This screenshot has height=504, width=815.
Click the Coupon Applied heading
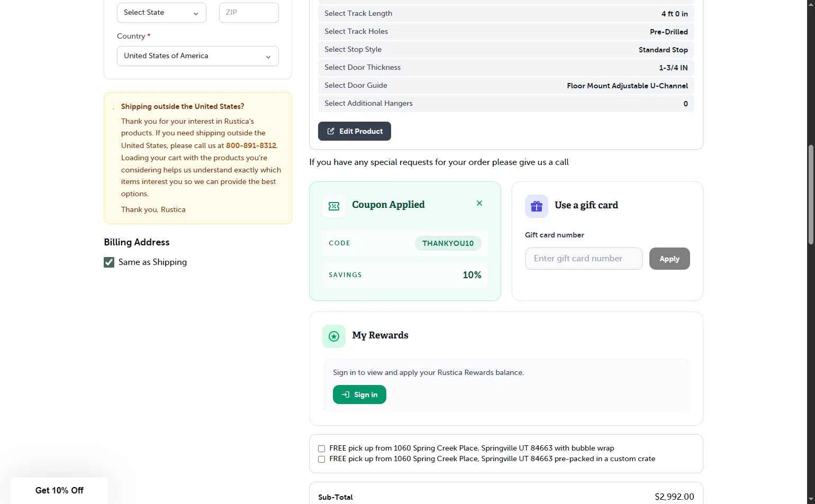[388, 205]
